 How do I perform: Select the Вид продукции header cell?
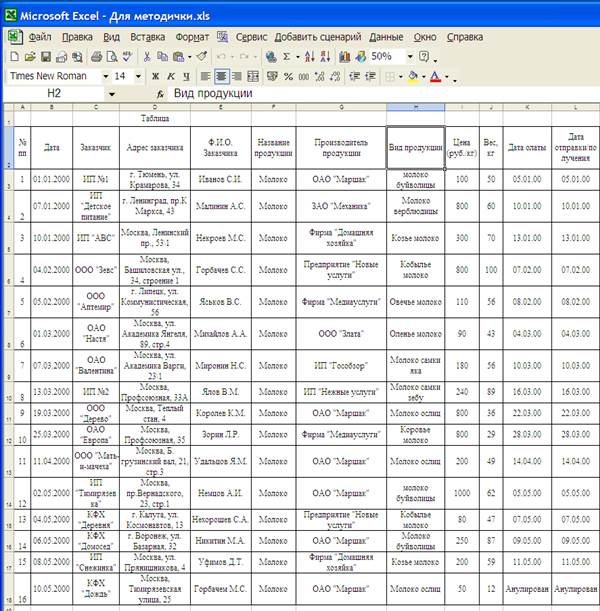pos(416,147)
